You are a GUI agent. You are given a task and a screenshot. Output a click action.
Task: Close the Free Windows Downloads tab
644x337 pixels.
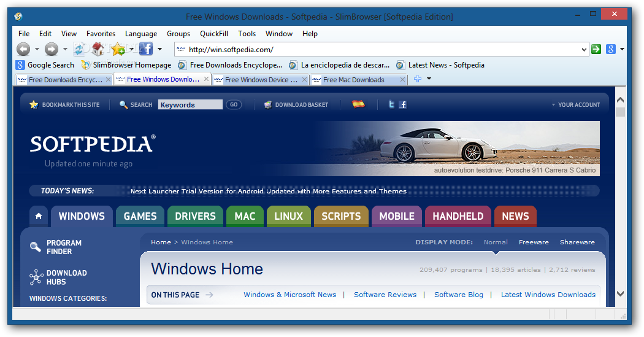(x=206, y=79)
